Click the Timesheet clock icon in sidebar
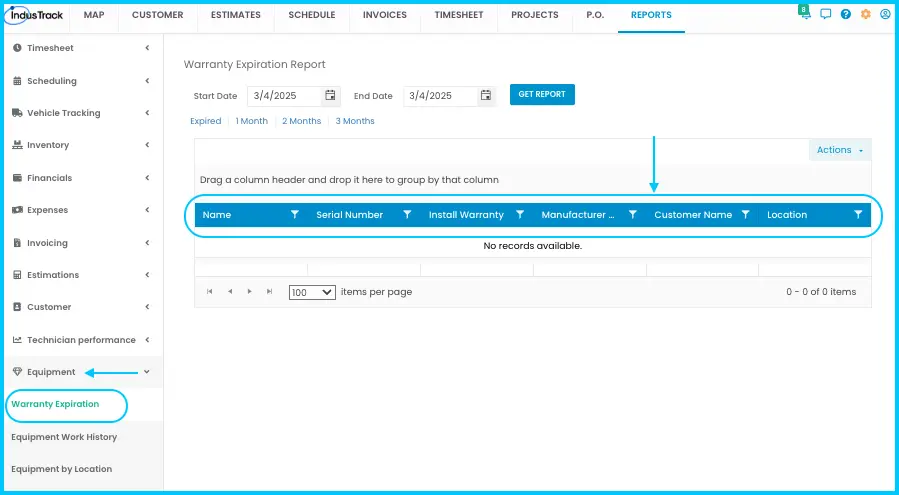This screenshot has height=495, width=899. (17, 48)
